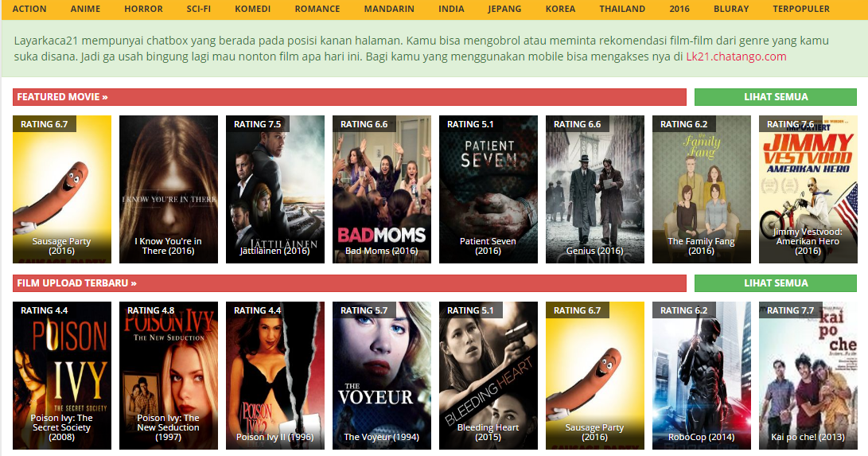
Task: Open Sausage Party poster in Featured Movie
Action: pos(62,189)
